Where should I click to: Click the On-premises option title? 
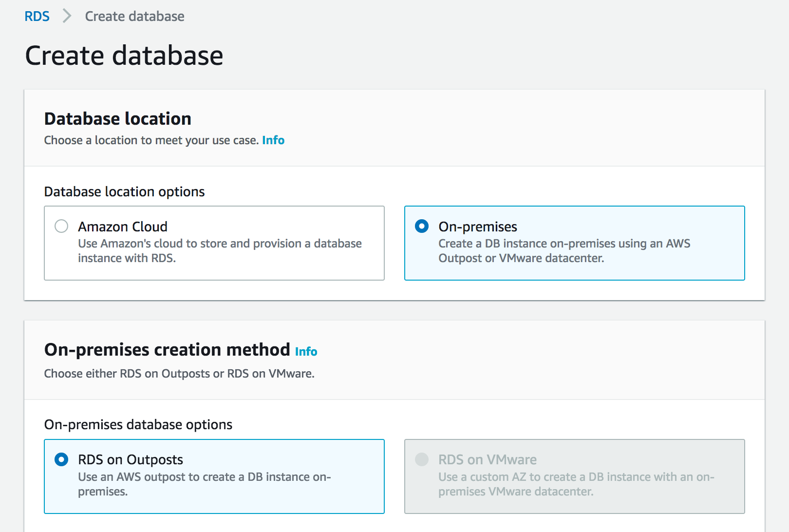(477, 227)
